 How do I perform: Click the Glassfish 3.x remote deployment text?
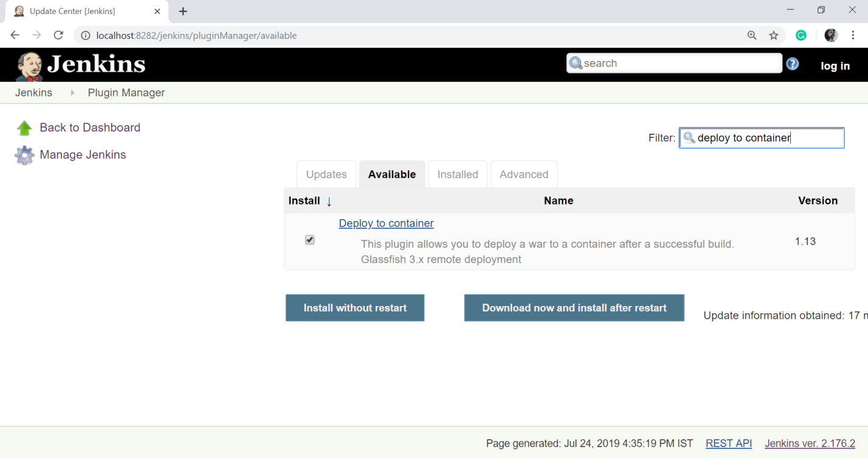point(441,259)
